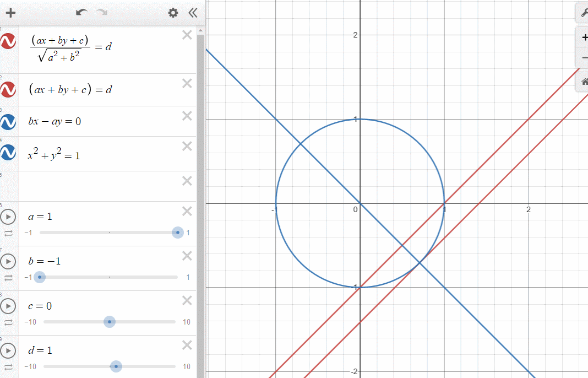Open expression list gear options
Viewport: 588px width, 378px height.
point(173,13)
